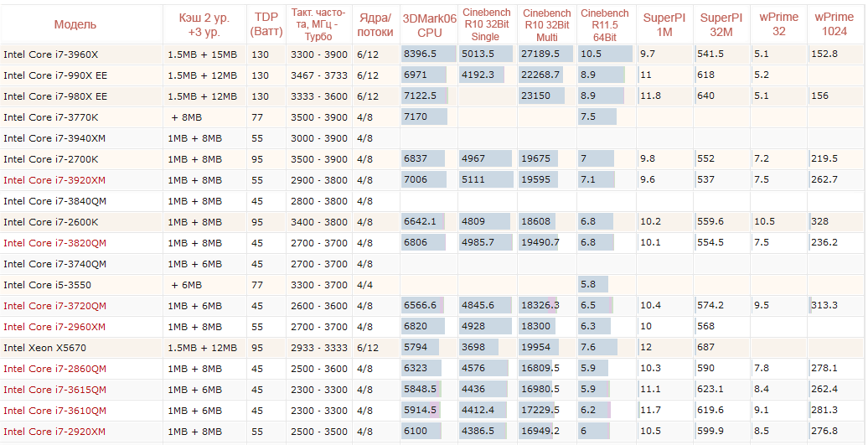Click the 19490.7 Cinebench Multi value
Image resolution: width=868 pixels, height=445 pixels.
540,242
